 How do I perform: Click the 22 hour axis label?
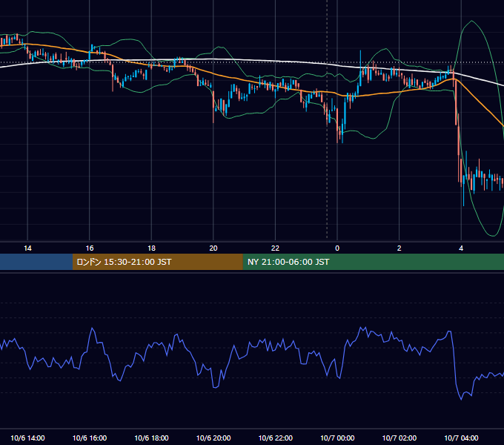(x=275, y=248)
